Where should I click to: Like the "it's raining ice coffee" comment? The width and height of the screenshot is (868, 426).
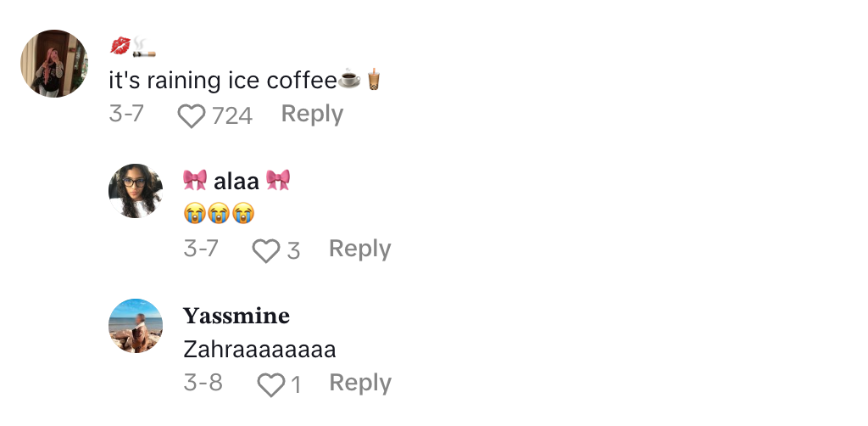[192, 115]
